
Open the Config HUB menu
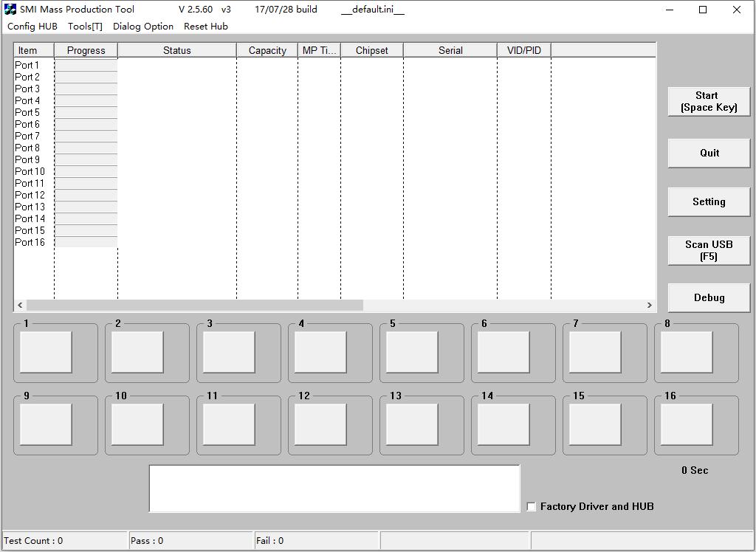31,26
